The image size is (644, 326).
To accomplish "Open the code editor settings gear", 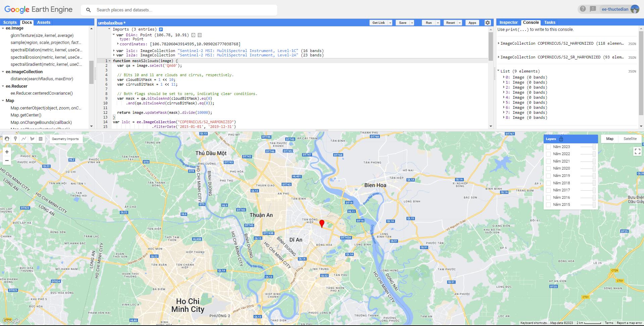I will [x=488, y=23].
